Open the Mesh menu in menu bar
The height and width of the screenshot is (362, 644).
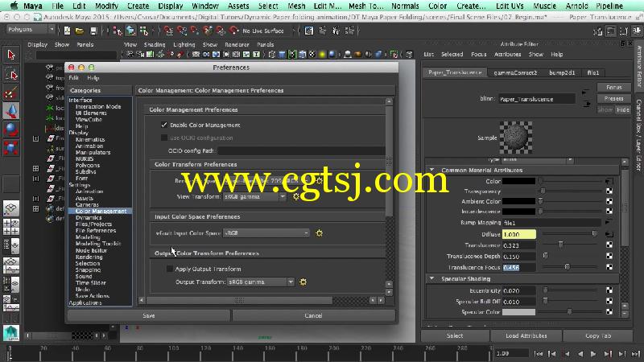[296, 6]
